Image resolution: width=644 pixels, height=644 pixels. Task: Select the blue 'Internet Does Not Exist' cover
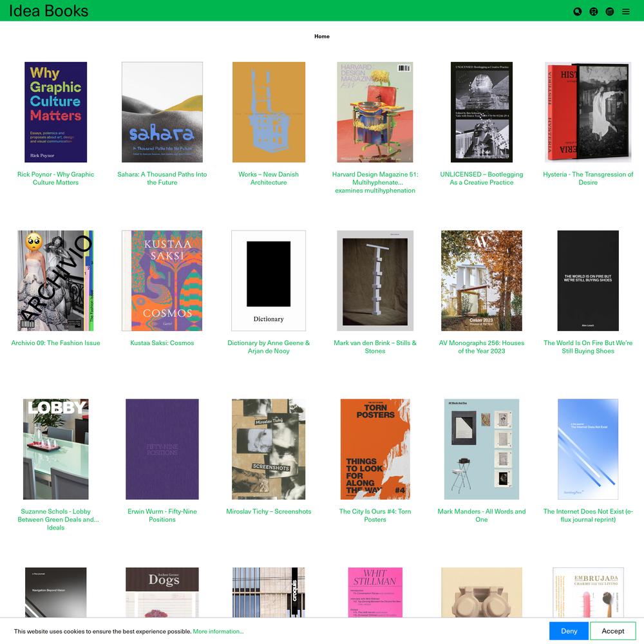[x=588, y=450]
